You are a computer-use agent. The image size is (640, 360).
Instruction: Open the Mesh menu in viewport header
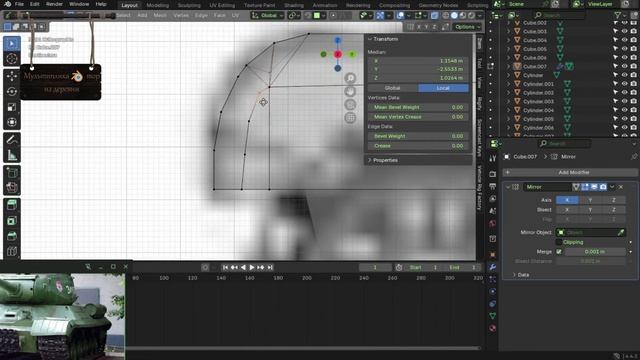[160, 16]
